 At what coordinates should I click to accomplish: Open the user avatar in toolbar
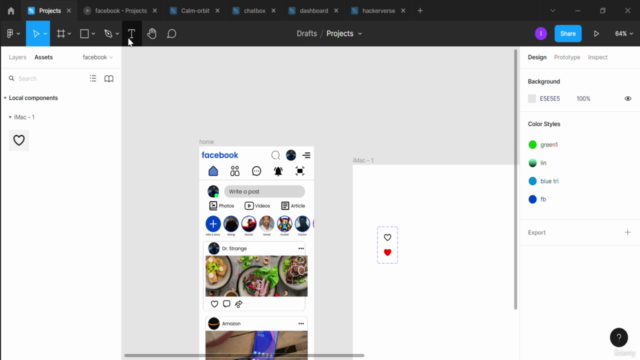(541, 33)
